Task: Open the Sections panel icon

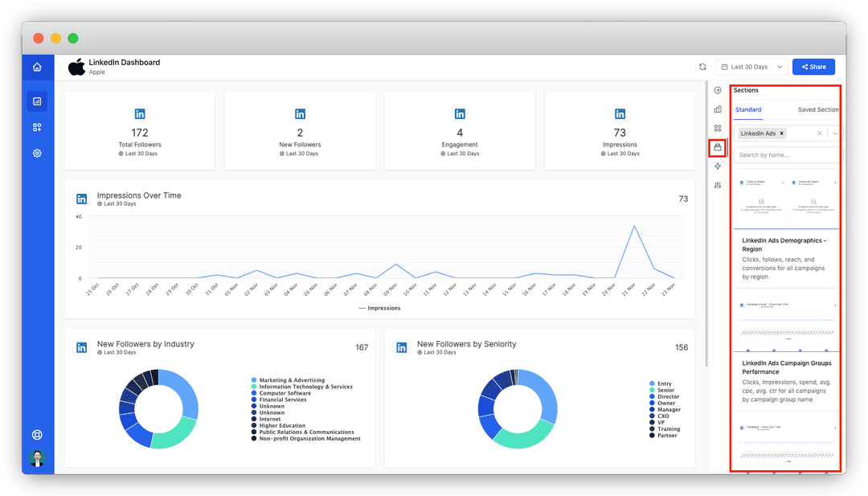Action: coord(718,147)
